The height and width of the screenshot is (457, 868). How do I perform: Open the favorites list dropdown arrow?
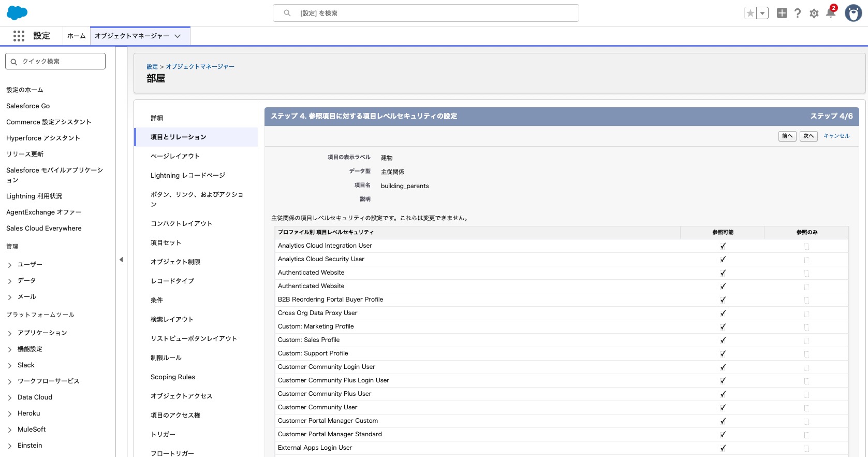click(x=762, y=13)
